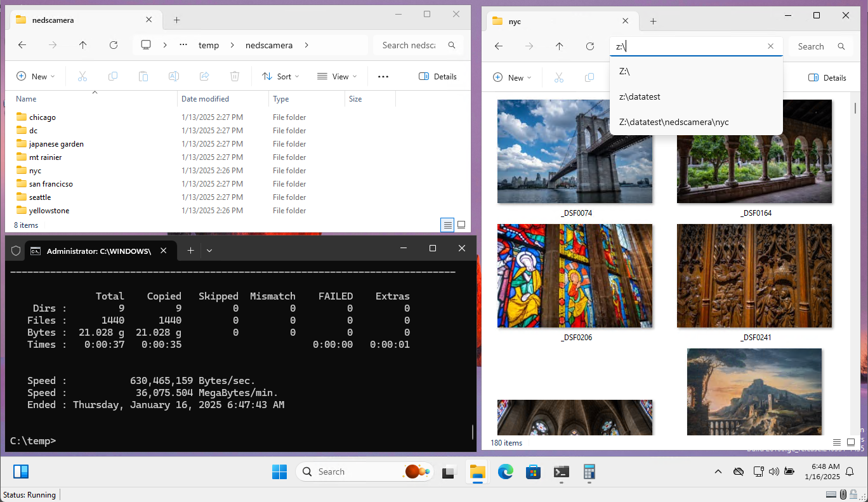Click the Date modified column header
Screen dimensions: 868x502
click(205, 99)
